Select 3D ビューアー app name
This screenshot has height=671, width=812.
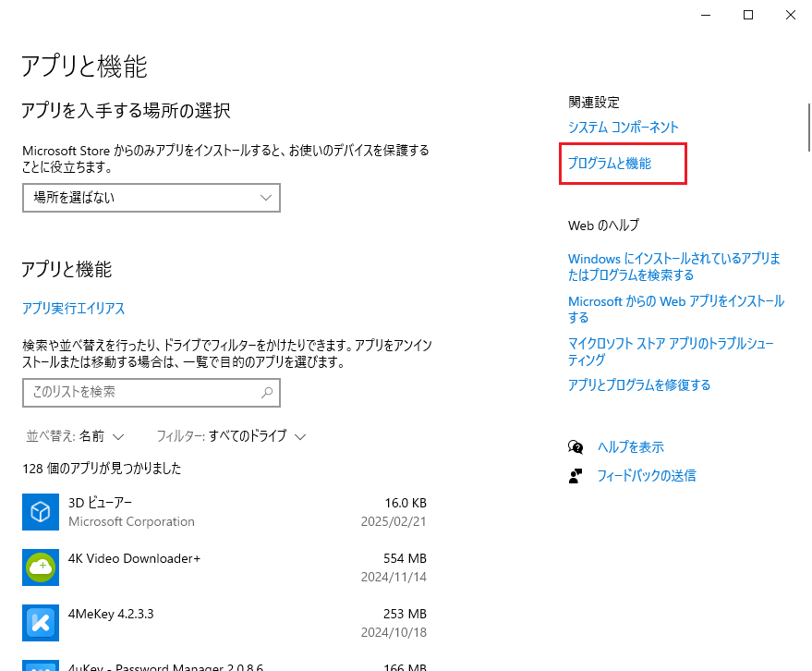point(100,503)
